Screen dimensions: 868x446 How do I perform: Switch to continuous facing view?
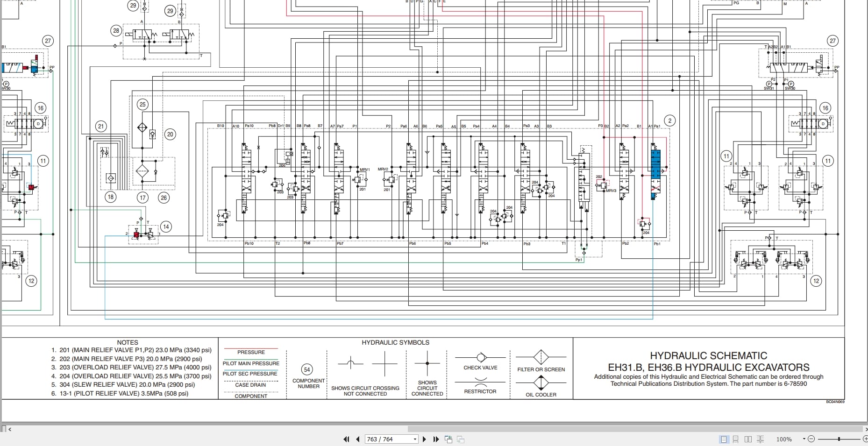760,439
